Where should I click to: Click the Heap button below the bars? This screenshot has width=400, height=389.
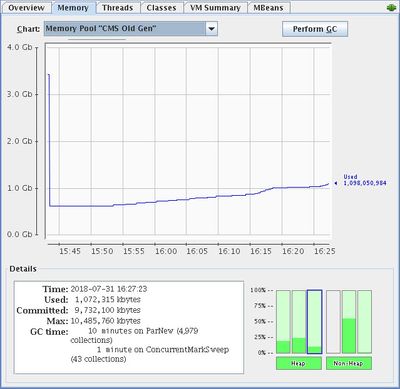point(299,363)
